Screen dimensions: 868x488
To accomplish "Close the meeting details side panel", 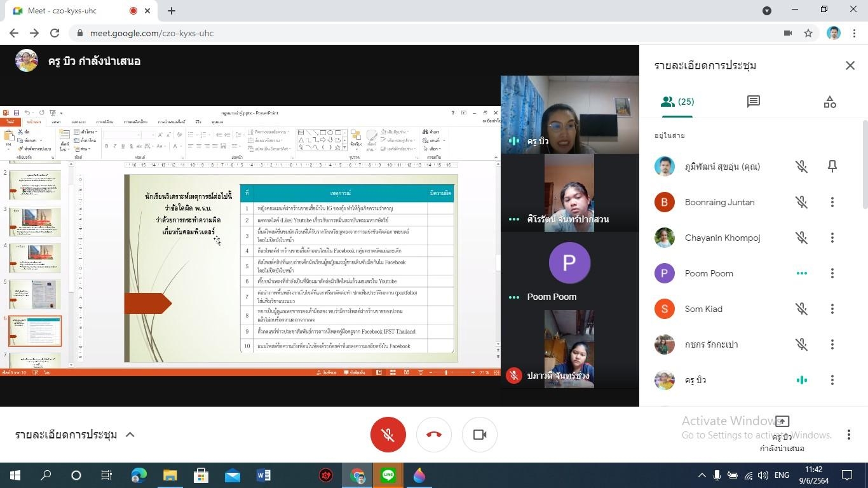I will [850, 65].
